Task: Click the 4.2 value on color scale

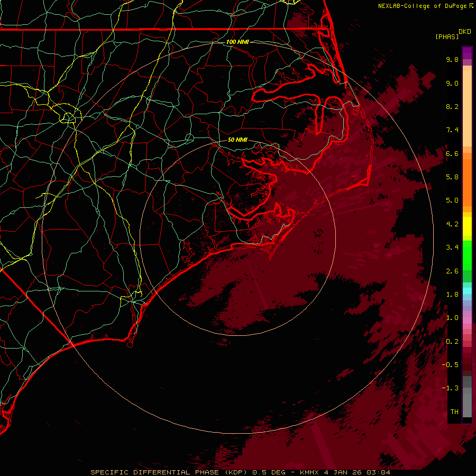Action: [452, 224]
